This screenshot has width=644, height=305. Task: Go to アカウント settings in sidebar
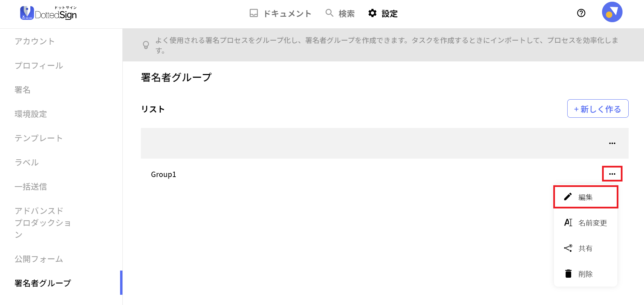[34, 41]
